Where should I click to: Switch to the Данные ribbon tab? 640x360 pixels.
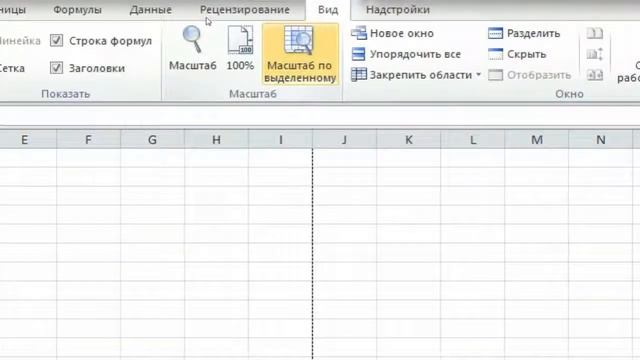point(151,10)
